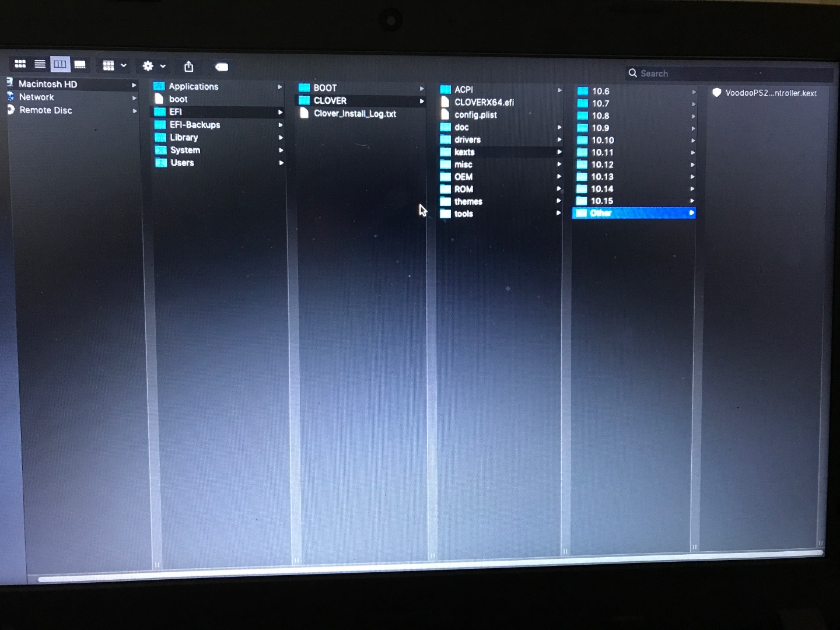Select the Clover_Install_Log.txt file icon
Viewport: 840px width, 630px height.
[x=304, y=113]
